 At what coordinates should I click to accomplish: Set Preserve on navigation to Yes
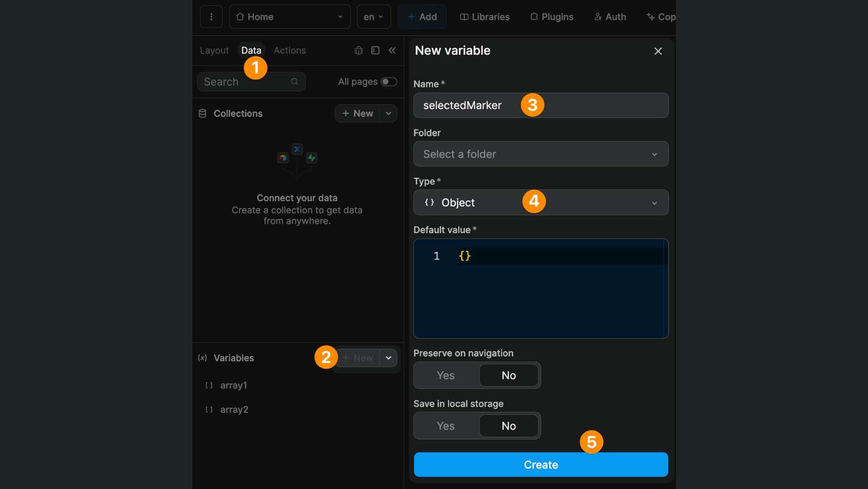(445, 375)
